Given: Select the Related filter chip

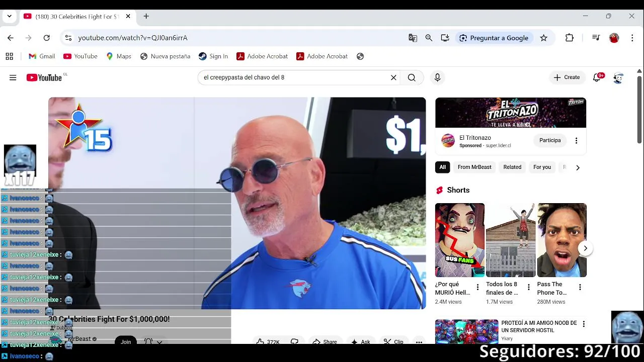Looking at the screenshot, I should pos(512,167).
